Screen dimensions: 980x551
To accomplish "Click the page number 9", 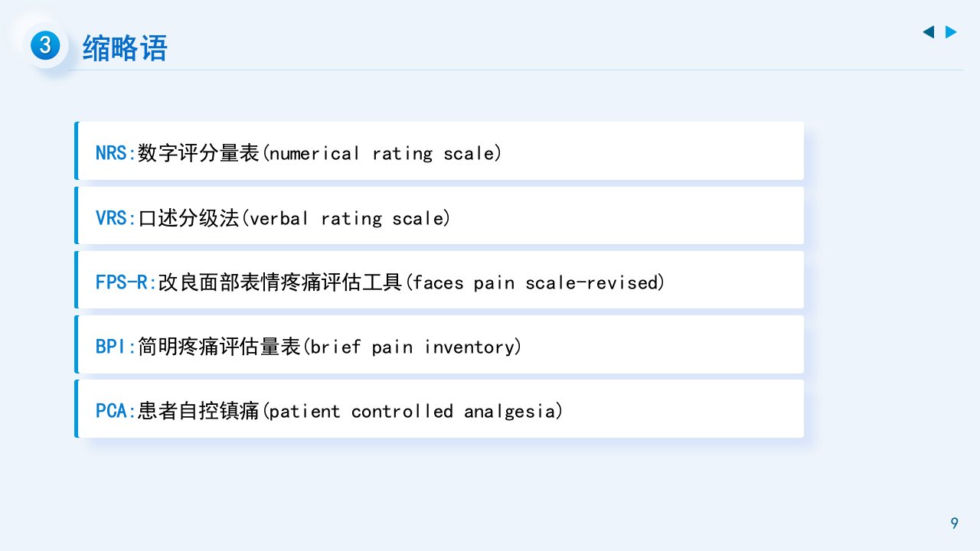I will click(954, 523).
